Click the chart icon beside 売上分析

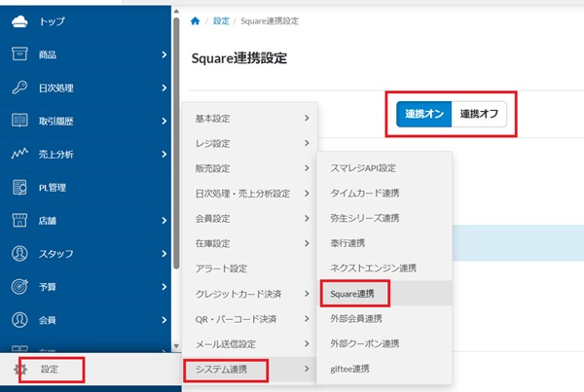19,154
